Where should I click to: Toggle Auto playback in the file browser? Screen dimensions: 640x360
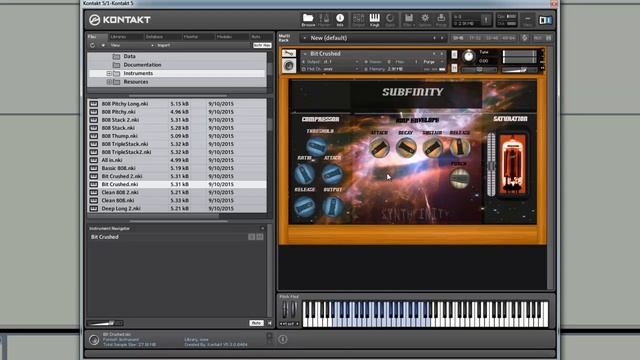click(x=256, y=323)
